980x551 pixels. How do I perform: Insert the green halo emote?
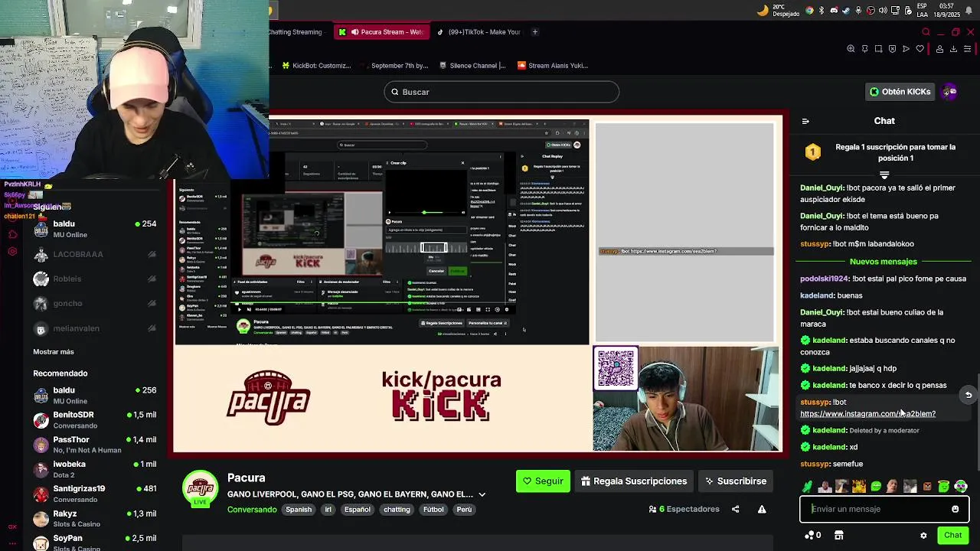tap(943, 486)
